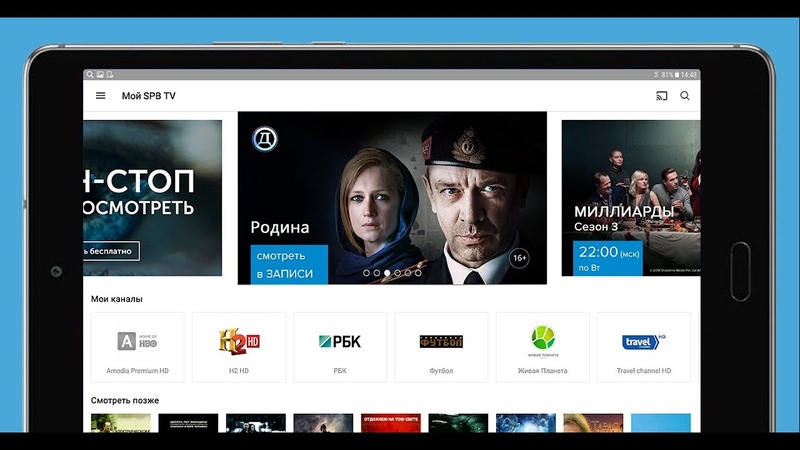Open search with magnifier icon in app bar

coord(685,95)
